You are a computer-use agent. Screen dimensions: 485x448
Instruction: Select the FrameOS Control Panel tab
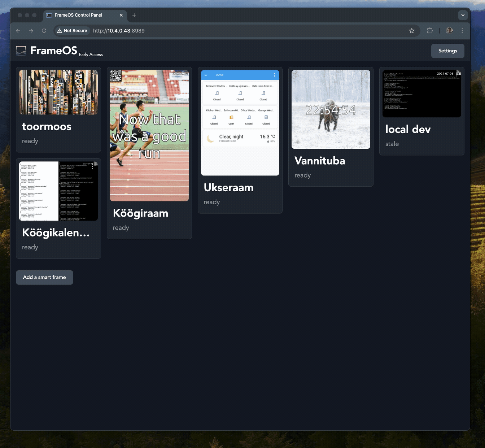(78, 15)
